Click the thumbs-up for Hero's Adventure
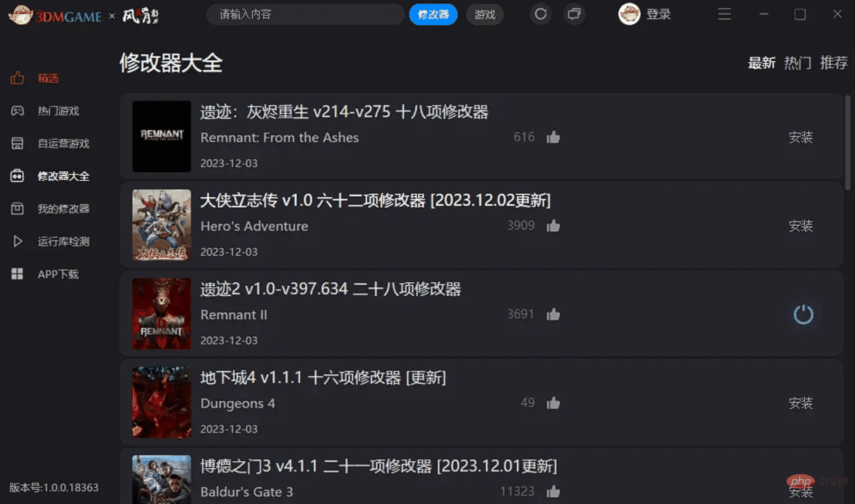Image resolution: width=855 pixels, height=504 pixels. (x=553, y=226)
